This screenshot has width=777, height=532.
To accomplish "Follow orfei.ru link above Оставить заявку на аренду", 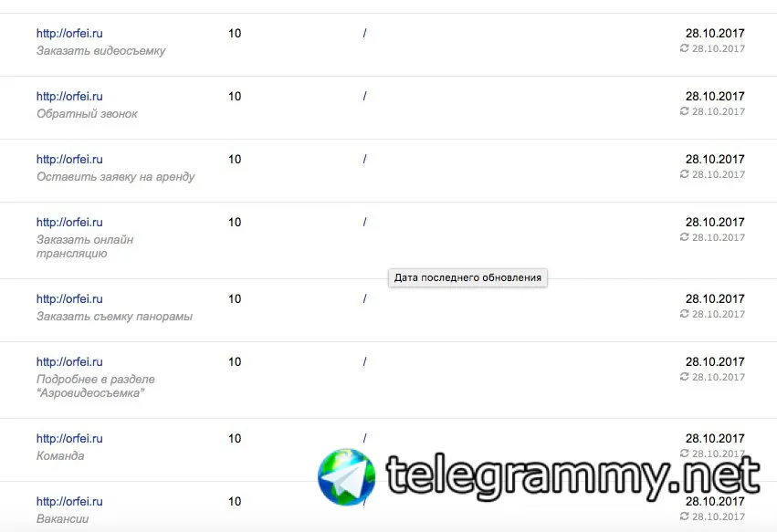I will tap(69, 159).
